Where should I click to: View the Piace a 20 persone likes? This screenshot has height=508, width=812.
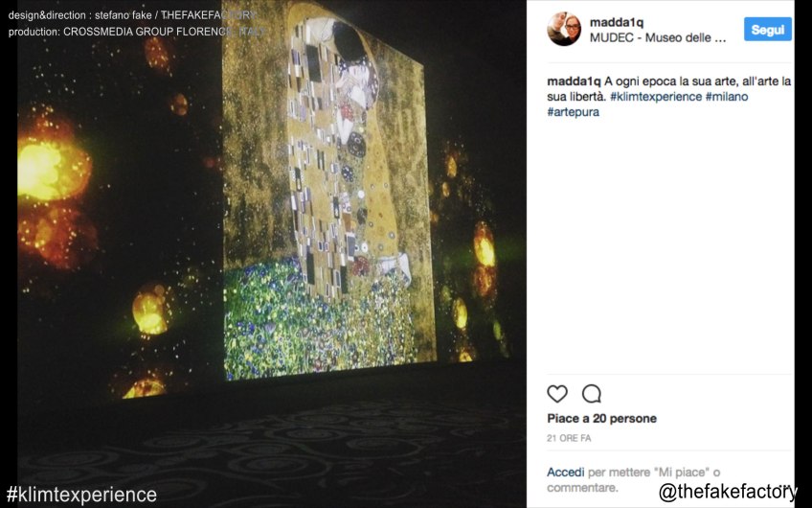(601, 418)
